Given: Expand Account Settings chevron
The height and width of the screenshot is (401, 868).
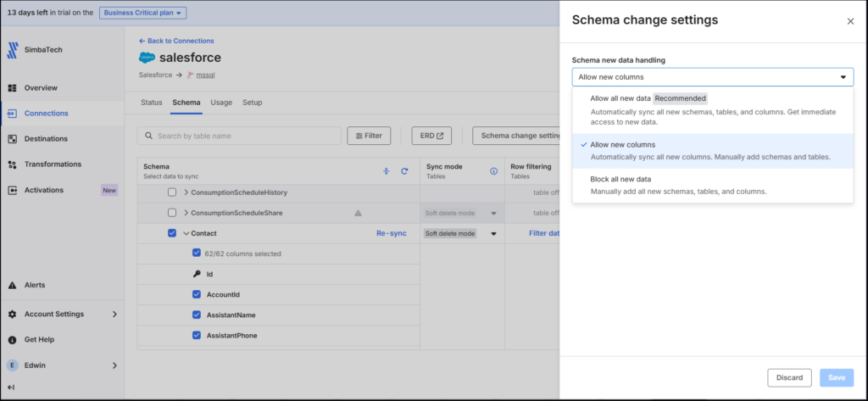Looking at the screenshot, I should 114,314.
